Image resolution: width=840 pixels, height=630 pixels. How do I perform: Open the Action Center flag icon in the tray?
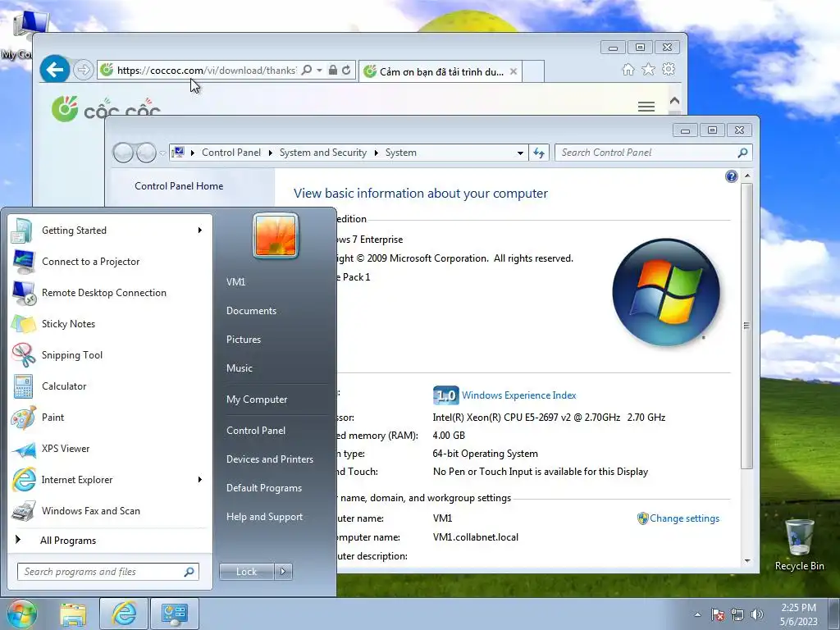(718, 614)
